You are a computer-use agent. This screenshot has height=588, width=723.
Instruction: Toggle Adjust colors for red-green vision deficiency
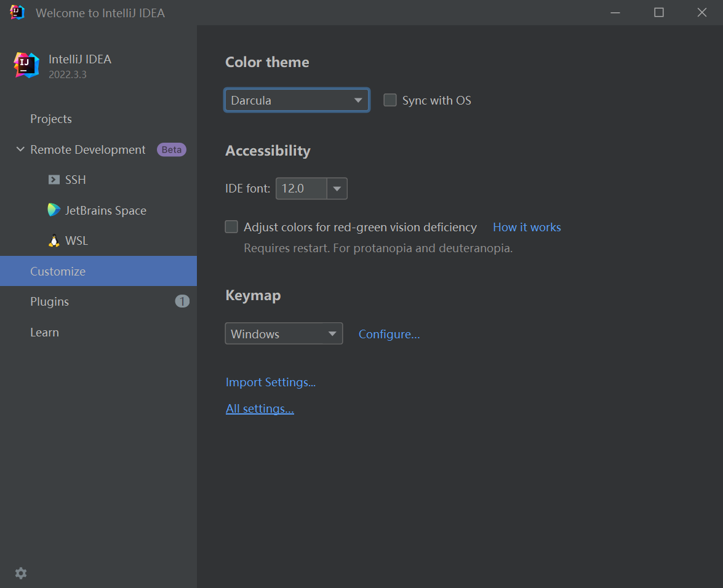[x=231, y=227]
